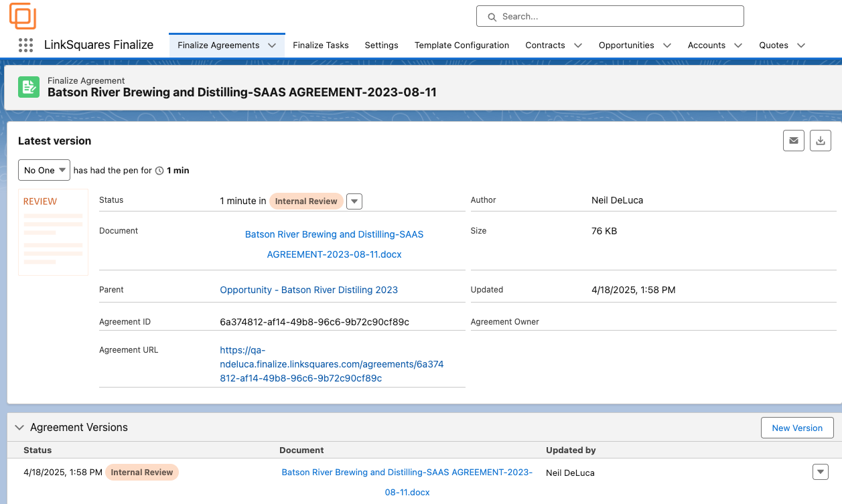
Task: Open the document link in Agreement Versions row
Action: coord(407,482)
